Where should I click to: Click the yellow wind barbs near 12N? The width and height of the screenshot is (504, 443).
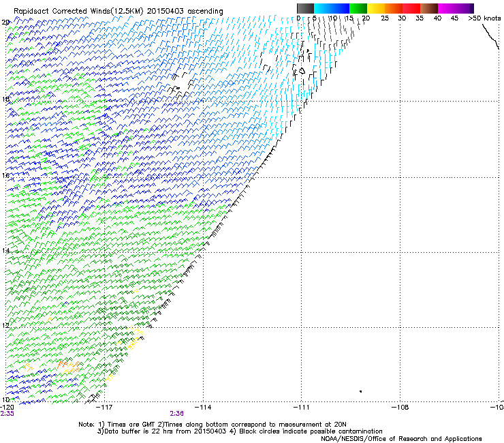coord(134,336)
